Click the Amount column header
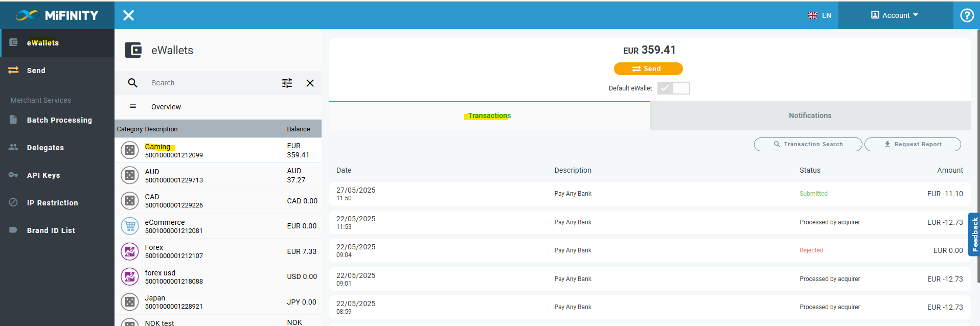The image size is (980, 326). (950, 170)
